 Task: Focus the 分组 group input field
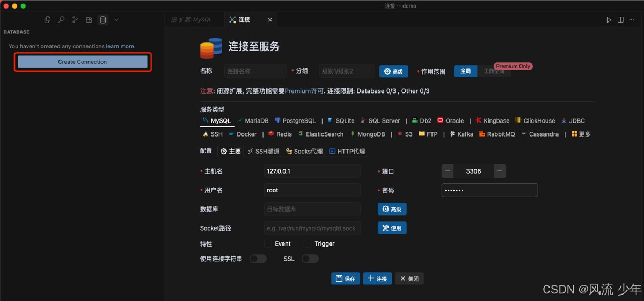[x=346, y=71]
